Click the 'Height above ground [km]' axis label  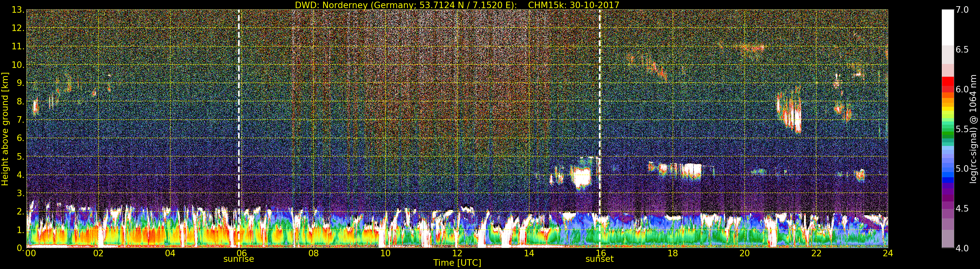point(5,129)
